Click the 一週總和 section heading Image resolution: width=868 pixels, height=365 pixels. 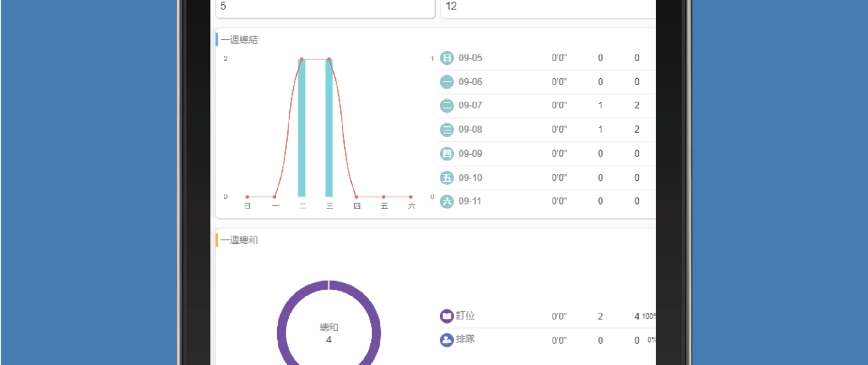[239, 240]
